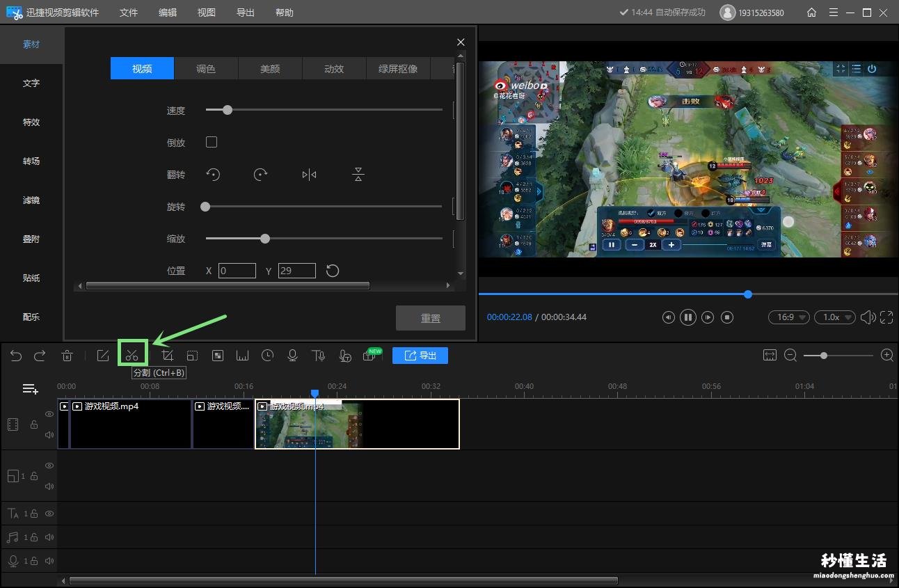Screen dimensions: 899x588
Task: Start voice recording with microphone icon
Action: coord(293,356)
